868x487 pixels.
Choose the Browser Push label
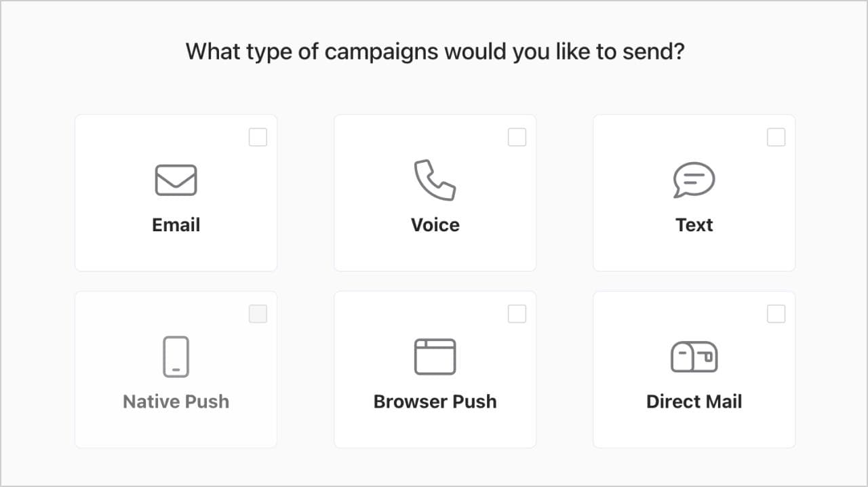pyautogui.click(x=435, y=402)
